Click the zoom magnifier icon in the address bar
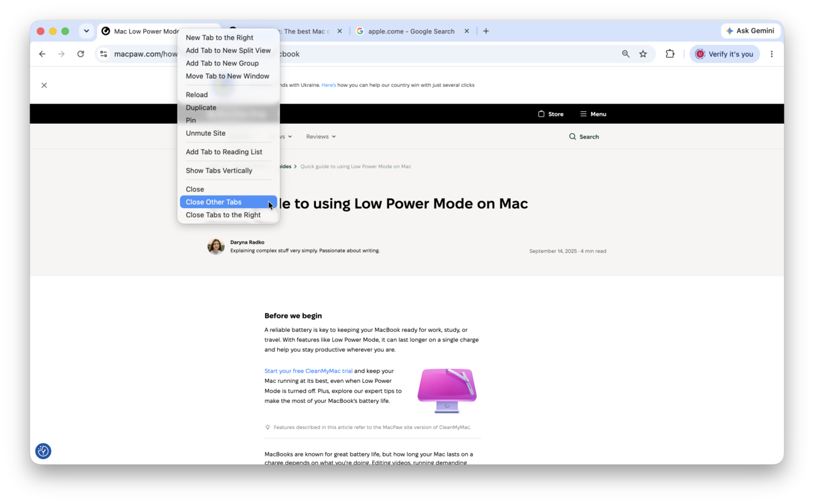 coord(626,54)
